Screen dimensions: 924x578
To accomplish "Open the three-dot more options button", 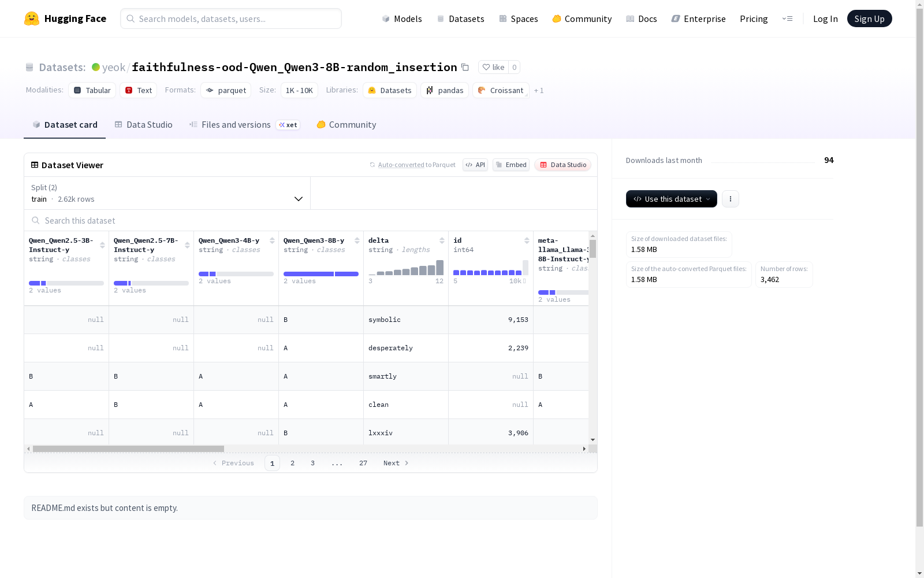I will click(731, 199).
